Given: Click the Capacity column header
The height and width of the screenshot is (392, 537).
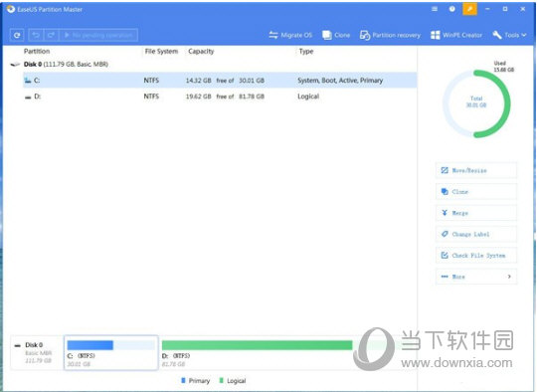Looking at the screenshot, I should 201,52.
